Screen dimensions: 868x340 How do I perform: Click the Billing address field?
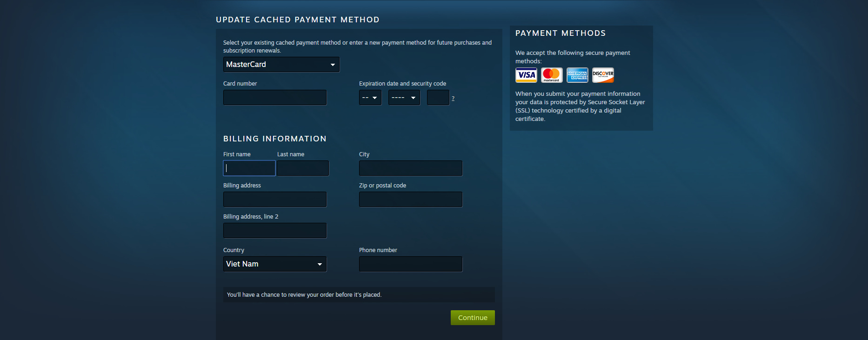275,200
